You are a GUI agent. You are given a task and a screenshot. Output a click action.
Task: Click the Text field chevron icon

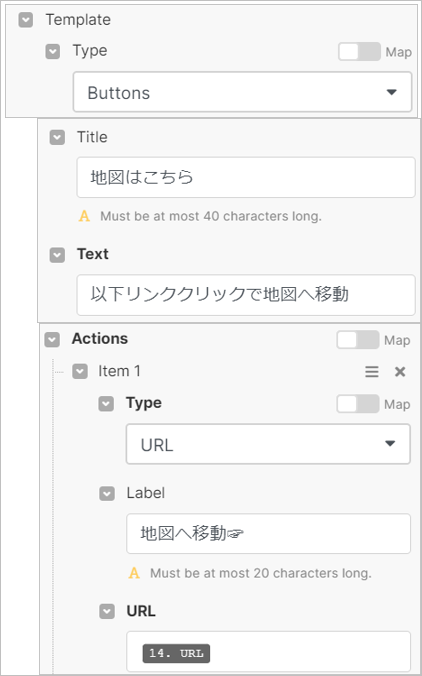[57, 255]
